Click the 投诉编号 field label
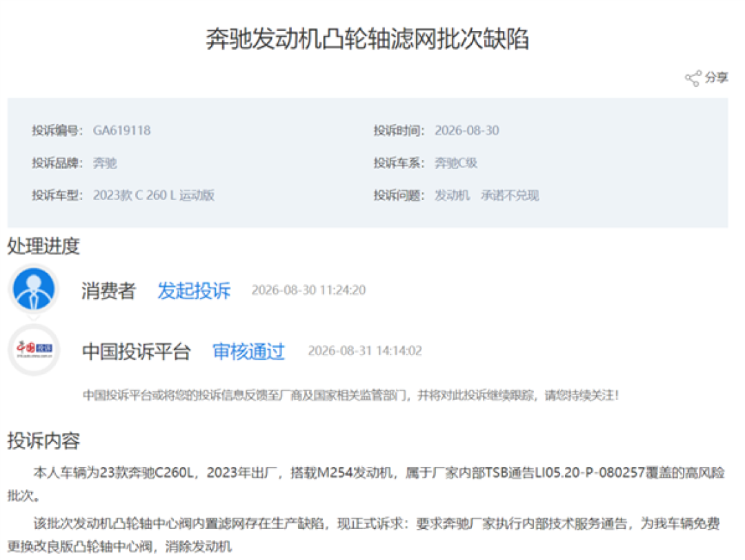The height and width of the screenshot is (560, 745). coord(57,130)
